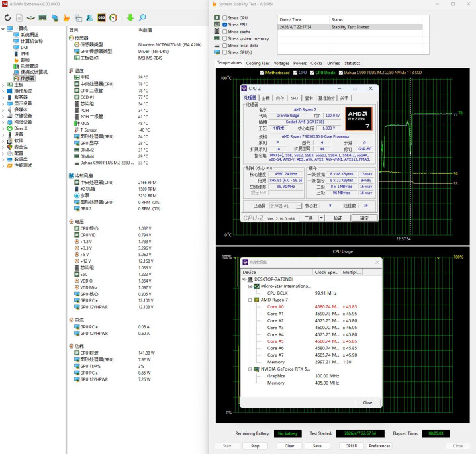This screenshot has width=476, height=454.
Task: Click the green download arrow toolbar icon
Action: [130, 17]
